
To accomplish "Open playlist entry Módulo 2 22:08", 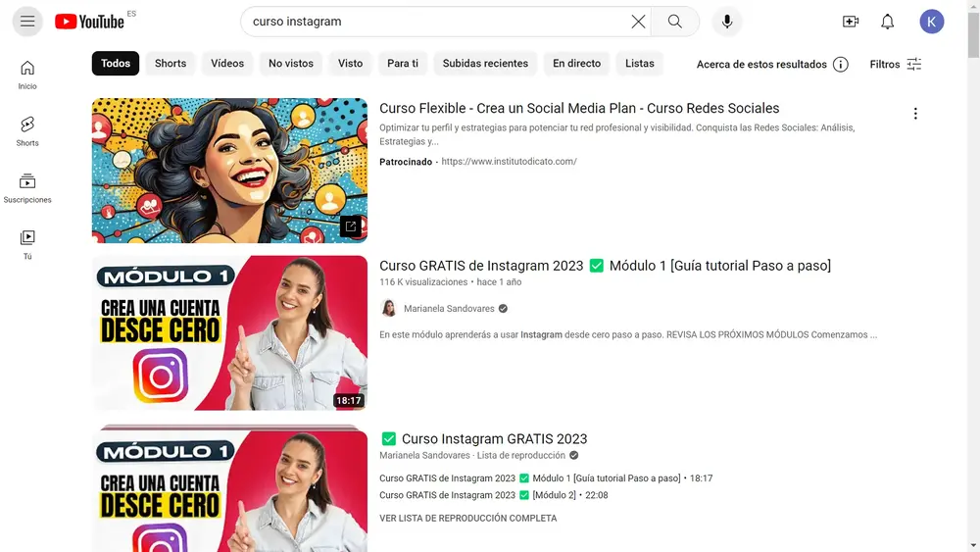I will click(493, 495).
